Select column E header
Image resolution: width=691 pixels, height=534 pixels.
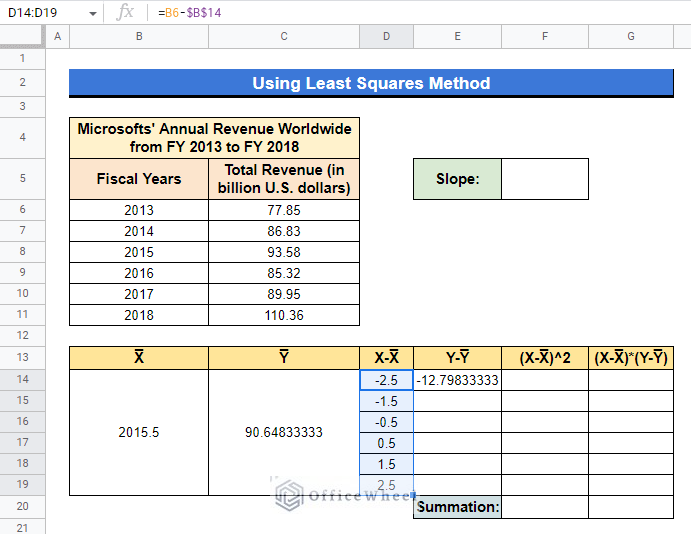457,37
